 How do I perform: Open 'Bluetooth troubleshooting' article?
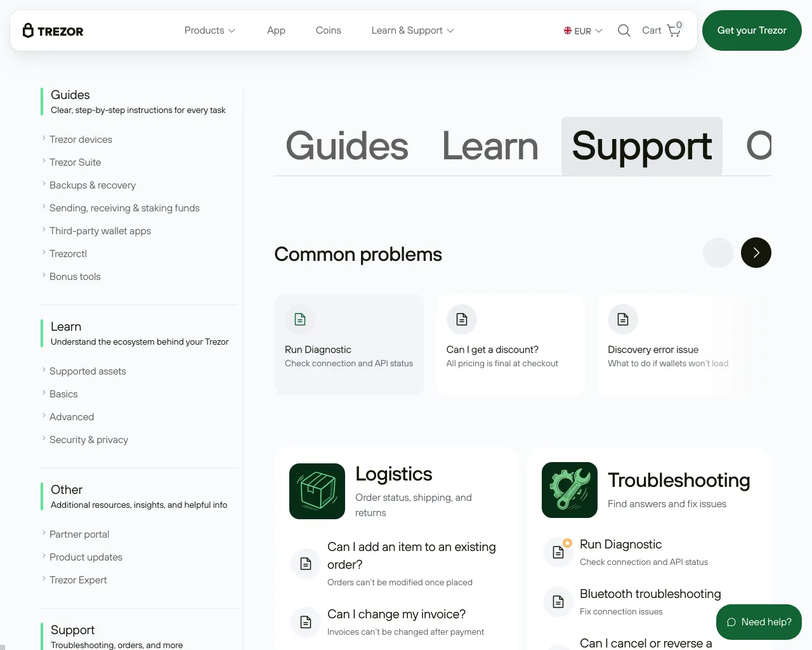pyautogui.click(x=650, y=594)
